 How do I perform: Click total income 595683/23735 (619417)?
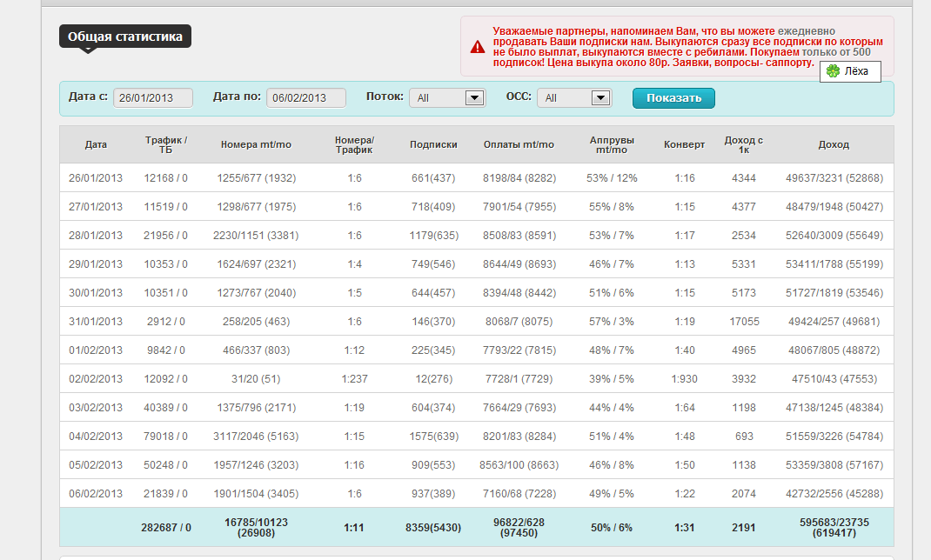click(x=834, y=527)
